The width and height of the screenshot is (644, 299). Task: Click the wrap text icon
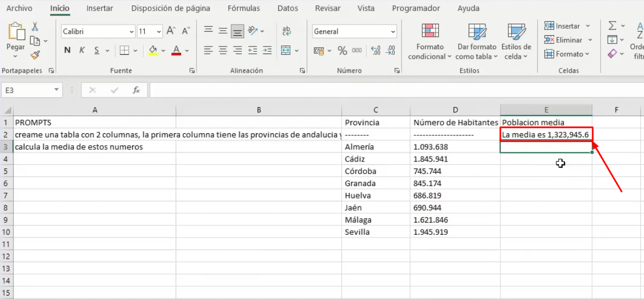(x=287, y=31)
